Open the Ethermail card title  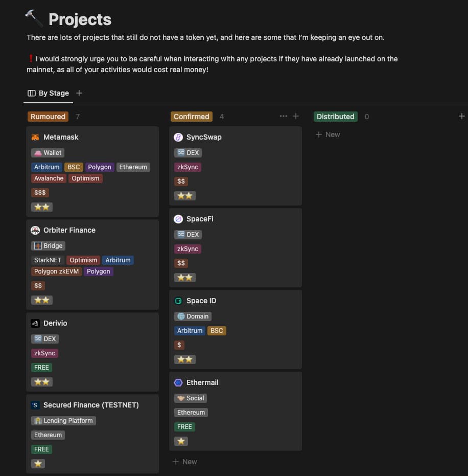(202, 382)
